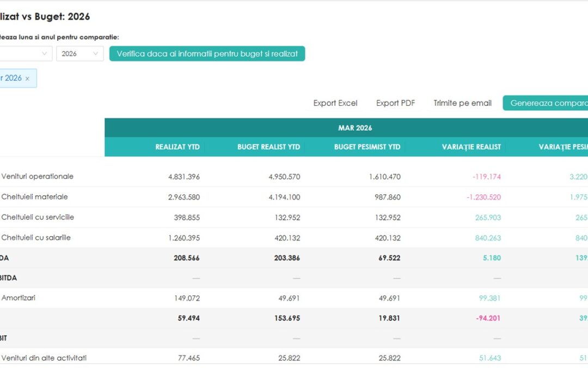Image resolution: width=588 pixels, height=368 pixels.
Task: Click the -119.174 variance value
Action: [486, 177]
